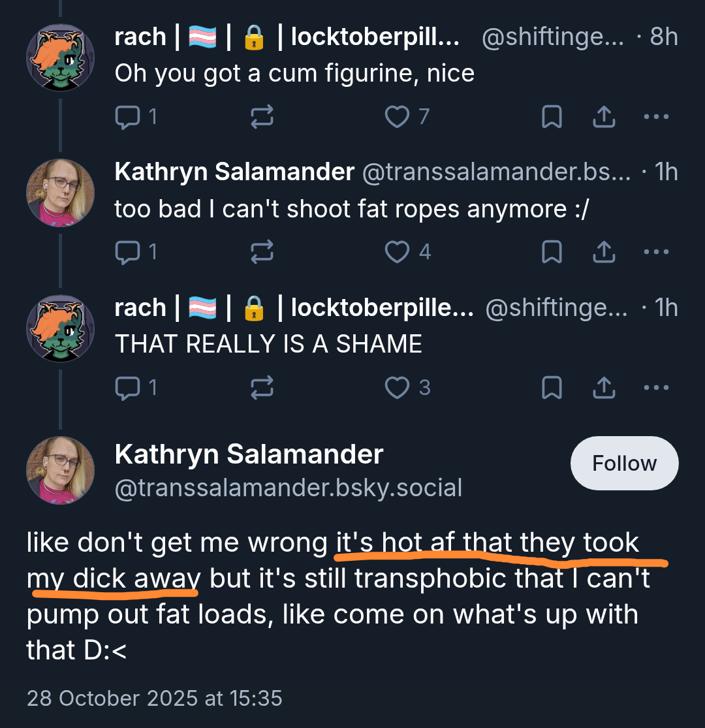Share the 'cum figurine, nice' post
The image size is (705, 728).
604,116
